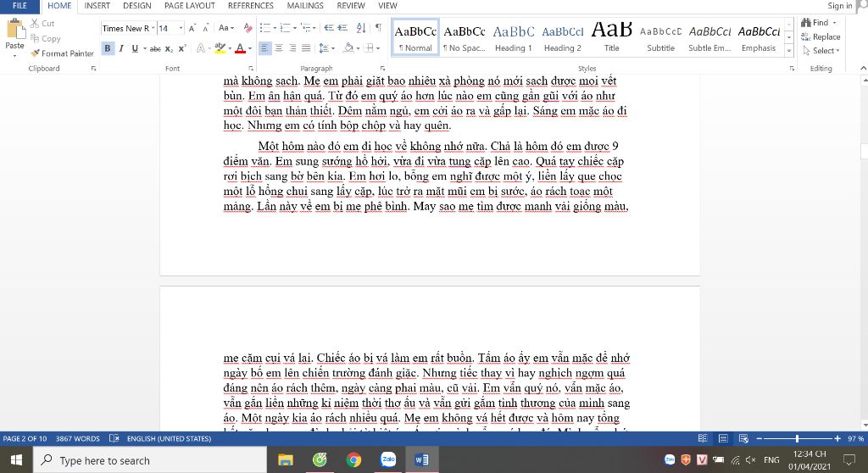Apply the red font color

click(240, 48)
